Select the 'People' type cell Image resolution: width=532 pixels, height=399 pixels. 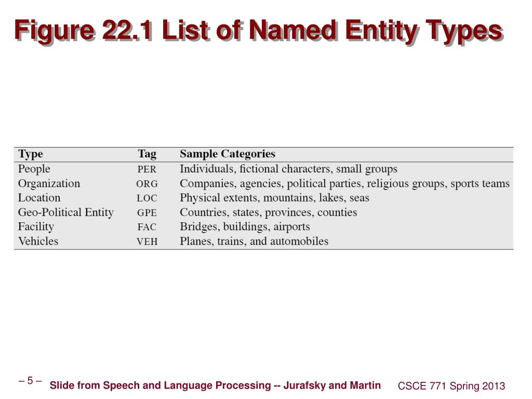[34, 169]
